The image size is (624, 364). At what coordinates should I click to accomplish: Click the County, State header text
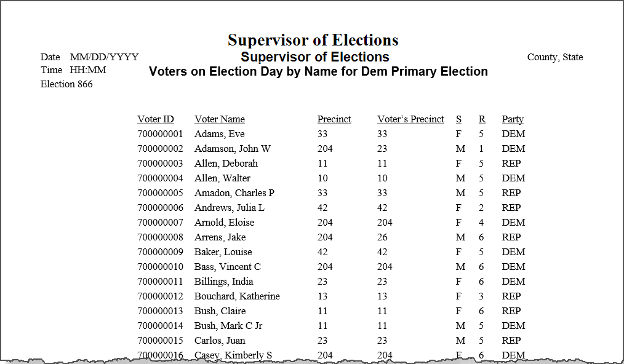(555, 57)
